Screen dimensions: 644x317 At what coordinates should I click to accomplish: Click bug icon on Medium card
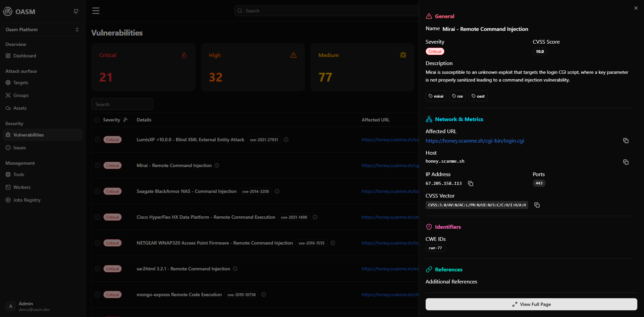point(403,55)
